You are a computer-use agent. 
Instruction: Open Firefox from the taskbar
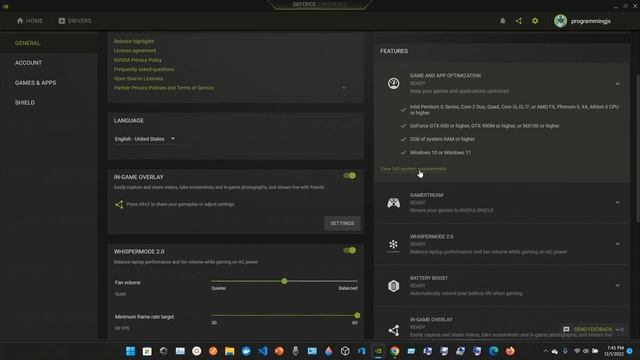tap(510, 351)
